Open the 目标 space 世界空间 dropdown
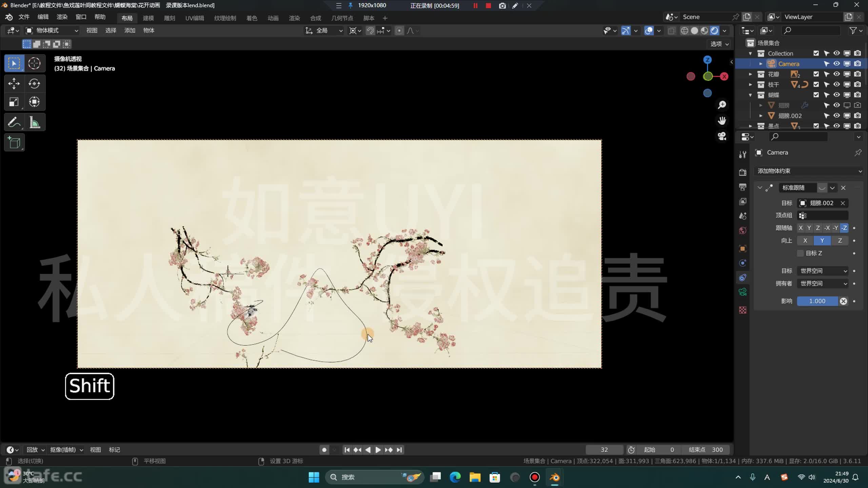Screen dimensions: 868x488 (x=823, y=271)
